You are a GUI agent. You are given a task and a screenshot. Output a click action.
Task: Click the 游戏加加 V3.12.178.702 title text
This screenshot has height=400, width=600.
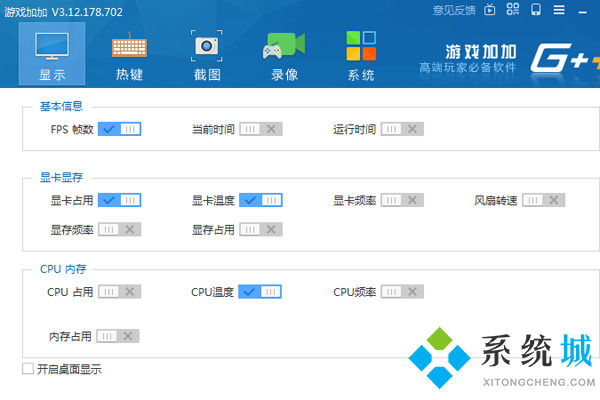tap(64, 12)
